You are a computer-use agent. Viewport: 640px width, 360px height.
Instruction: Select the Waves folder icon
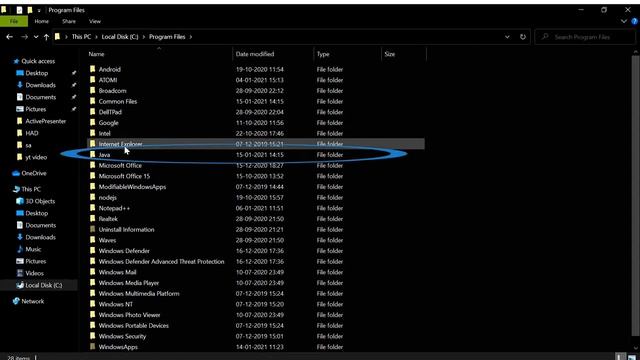pyautogui.click(x=93, y=240)
